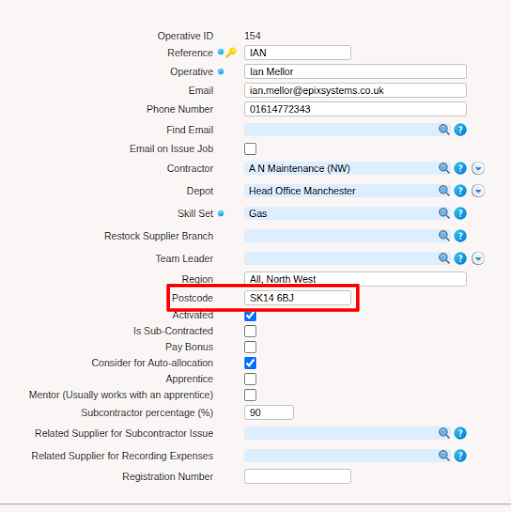Select the Region text field
The height and width of the screenshot is (512, 511).
pyautogui.click(x=355, y=279)
